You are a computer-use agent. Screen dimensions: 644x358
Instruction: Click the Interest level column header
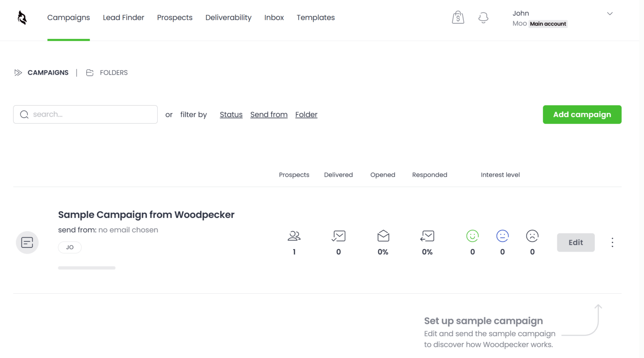[x=500, y=175]
